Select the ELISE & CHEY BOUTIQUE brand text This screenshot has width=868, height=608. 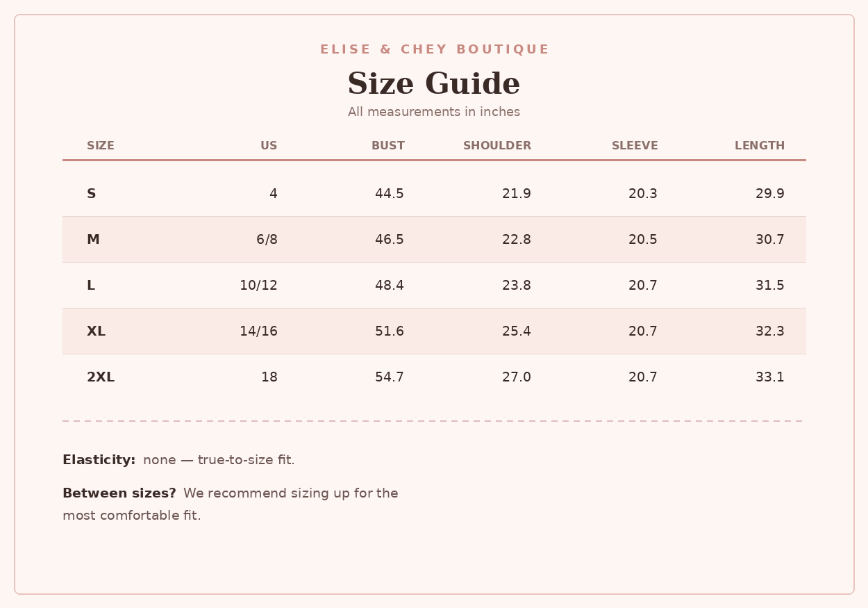(x=434, y=49)
